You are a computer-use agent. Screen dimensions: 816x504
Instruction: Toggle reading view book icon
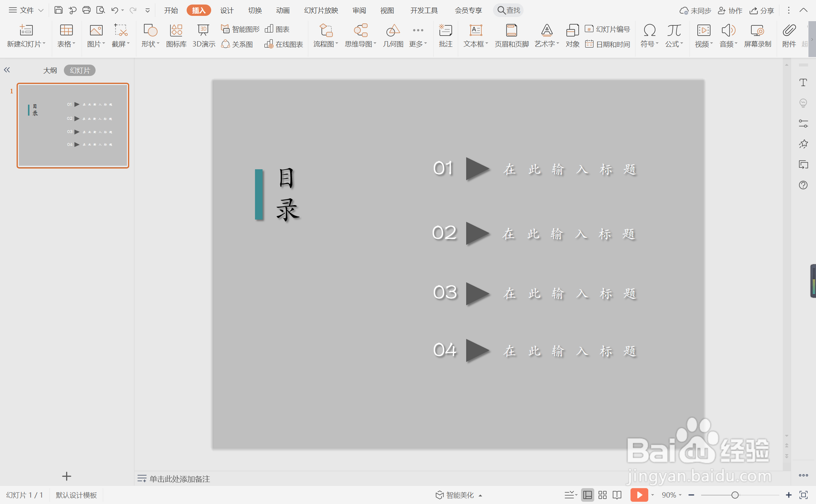(617, 495)
